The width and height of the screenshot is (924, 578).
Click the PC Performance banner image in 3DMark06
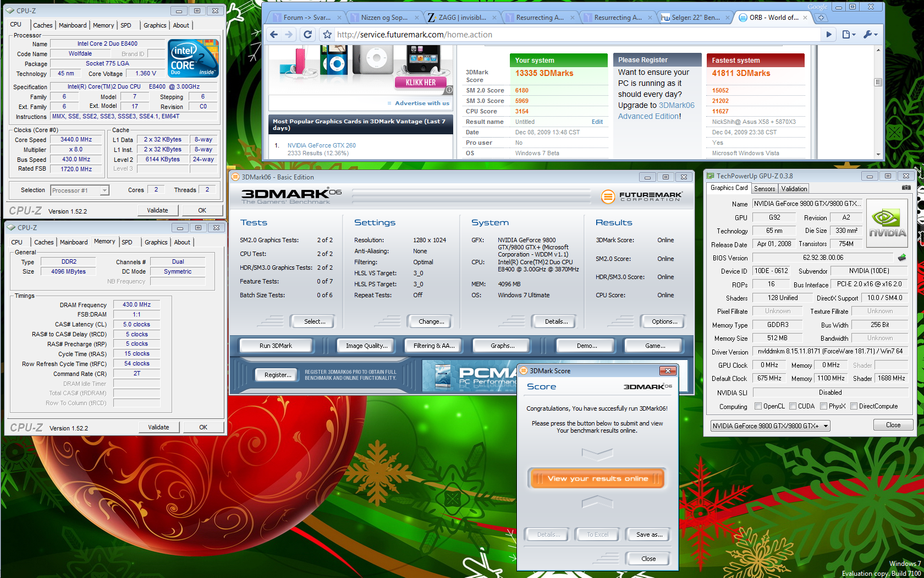[x=470, y=376]
